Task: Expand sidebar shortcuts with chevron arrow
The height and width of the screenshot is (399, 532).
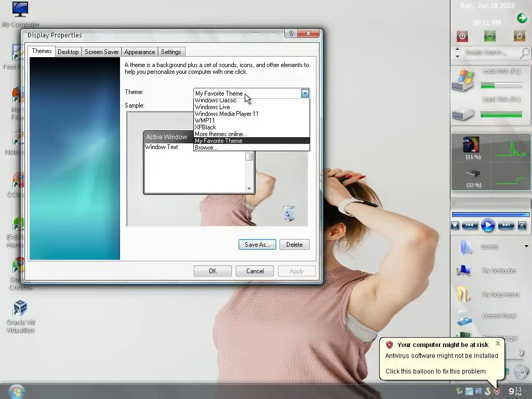Action: (x=522, y=353)
